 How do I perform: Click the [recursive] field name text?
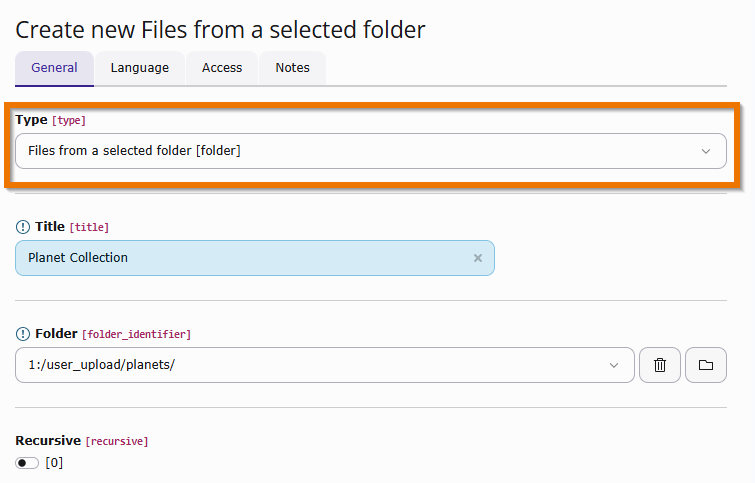117,441
